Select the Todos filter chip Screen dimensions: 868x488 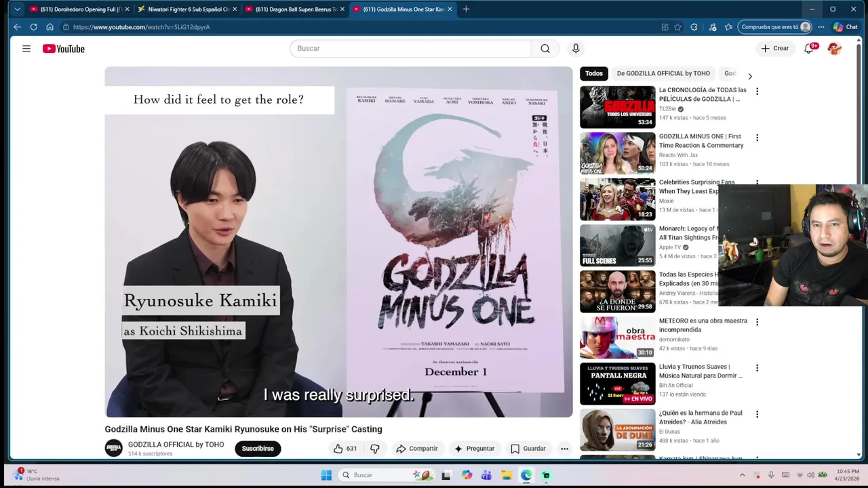594,73
